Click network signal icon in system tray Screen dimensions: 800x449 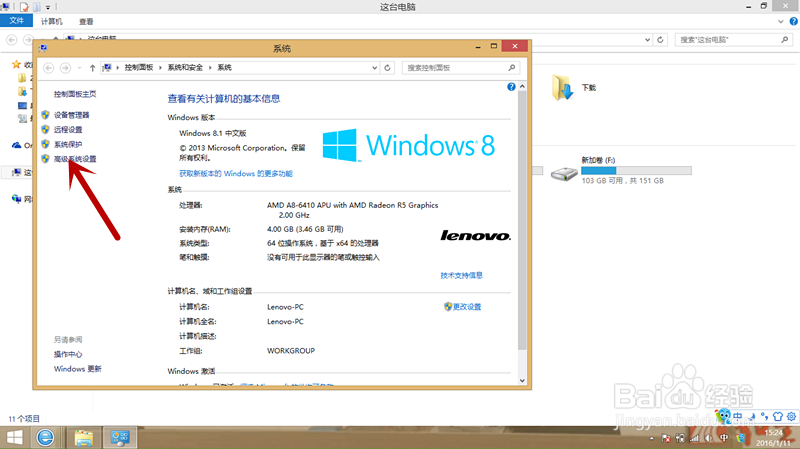(694, 438)
